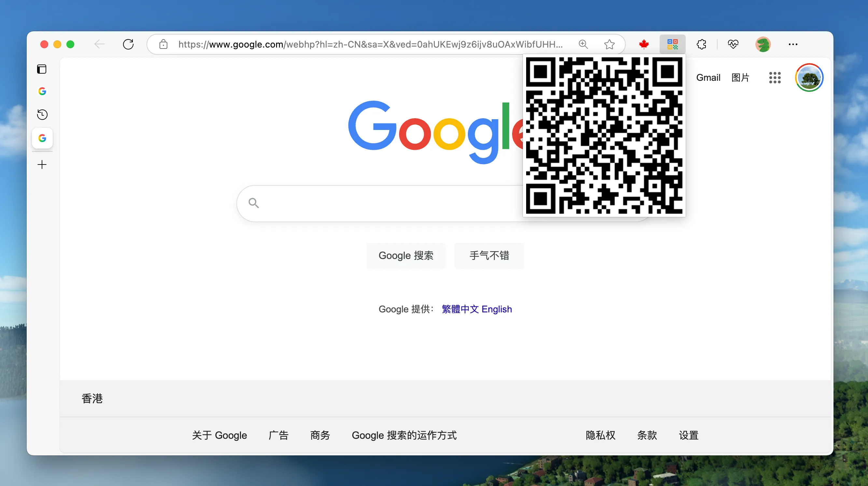Click the heartbeat browser essentials icon
868x486 pixels.
coord(733,44)
